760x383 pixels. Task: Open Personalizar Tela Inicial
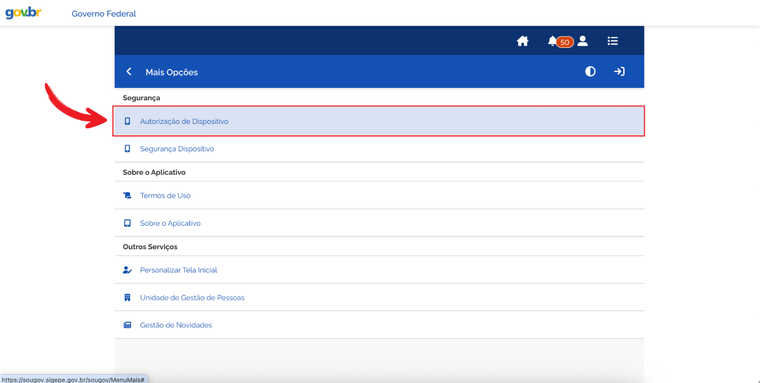pyautogui.click(x=379, y=270)
